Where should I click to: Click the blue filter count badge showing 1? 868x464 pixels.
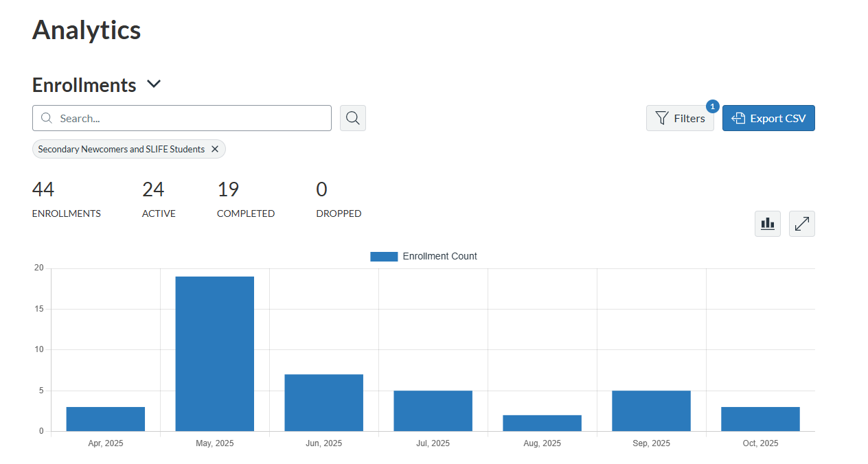[x=712, y=106]
